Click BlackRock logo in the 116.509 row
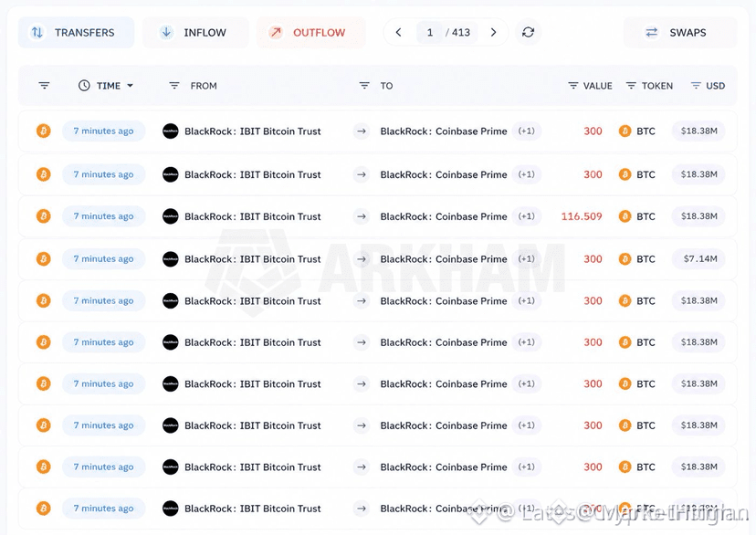This screenshot has width=756, height=535. [x=170, y=216]
